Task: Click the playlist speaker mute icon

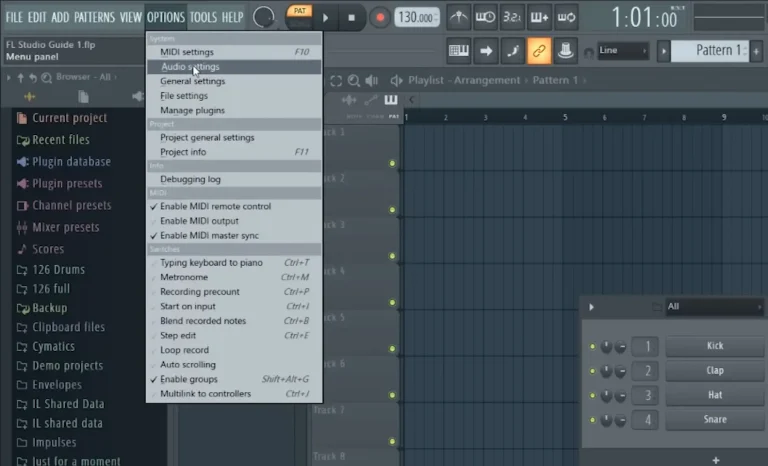Action: 372,80
